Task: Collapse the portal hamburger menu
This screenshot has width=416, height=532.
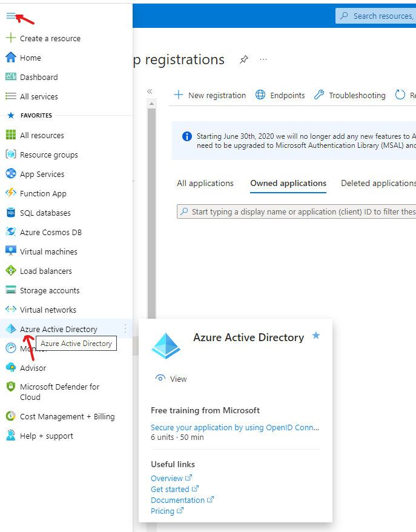Action: [10, 16]
